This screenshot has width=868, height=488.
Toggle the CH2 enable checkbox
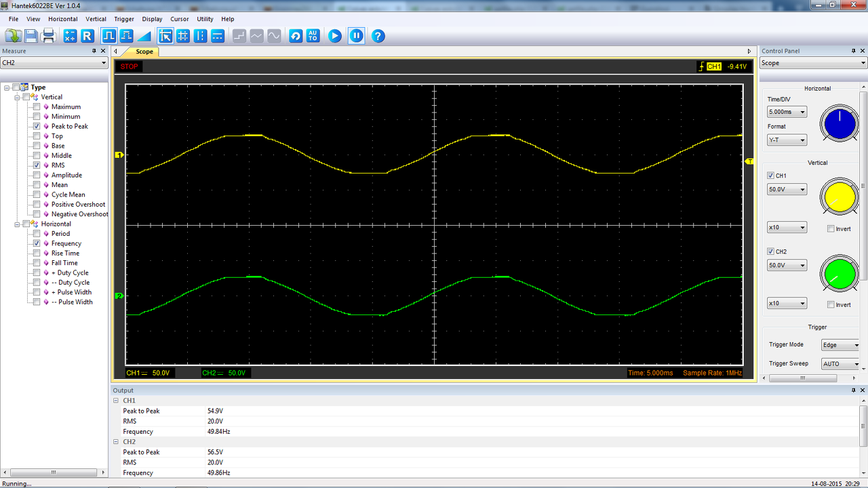tap(770, 251)
